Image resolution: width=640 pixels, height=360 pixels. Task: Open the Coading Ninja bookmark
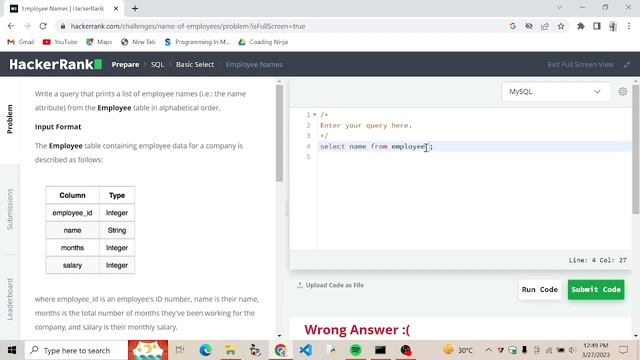[263, 42]
